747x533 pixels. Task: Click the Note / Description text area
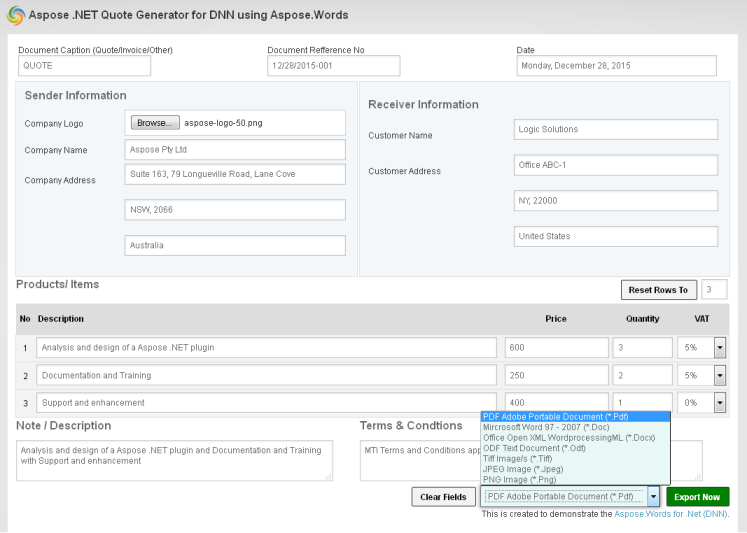pos(174,461)
